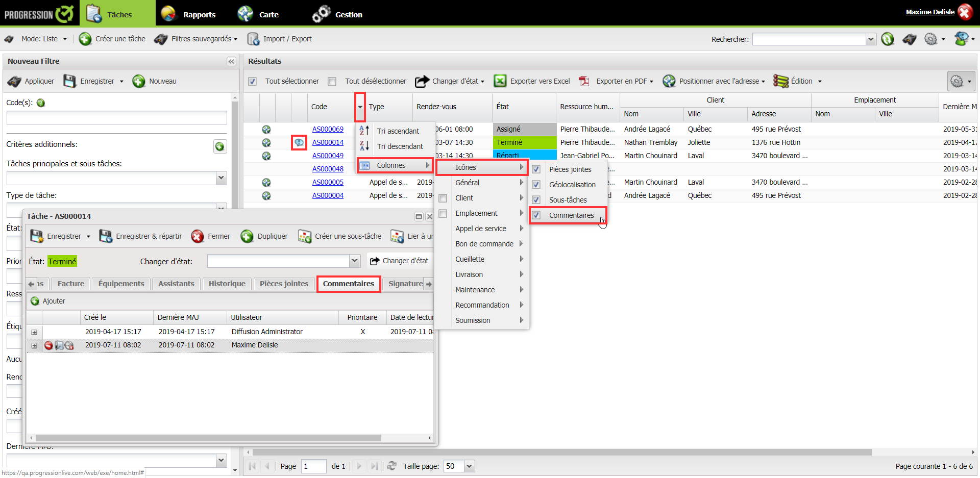The image size is (980, 478).
Task: Open task link AS000069
Action: (x=328, y=129)
